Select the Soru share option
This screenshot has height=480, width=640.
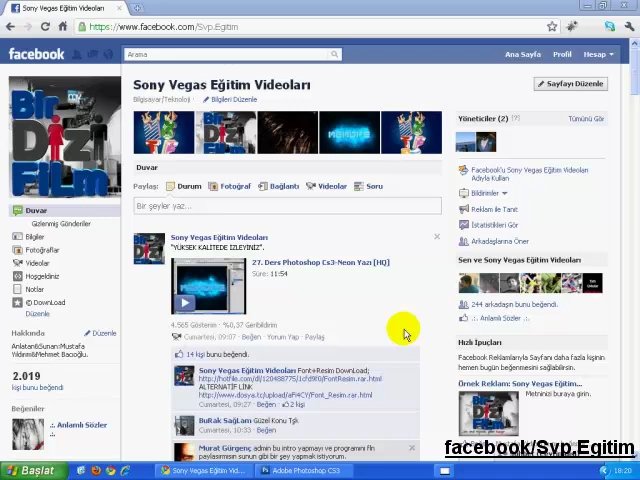(369, 187)
